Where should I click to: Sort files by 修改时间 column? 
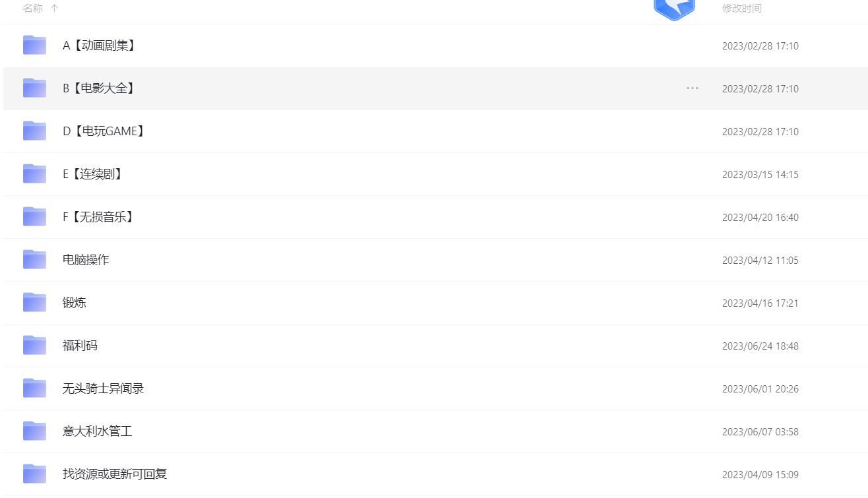coord(741,9)
